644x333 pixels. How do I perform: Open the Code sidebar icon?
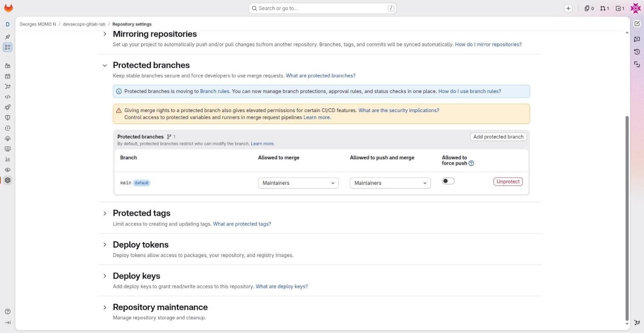7,97
